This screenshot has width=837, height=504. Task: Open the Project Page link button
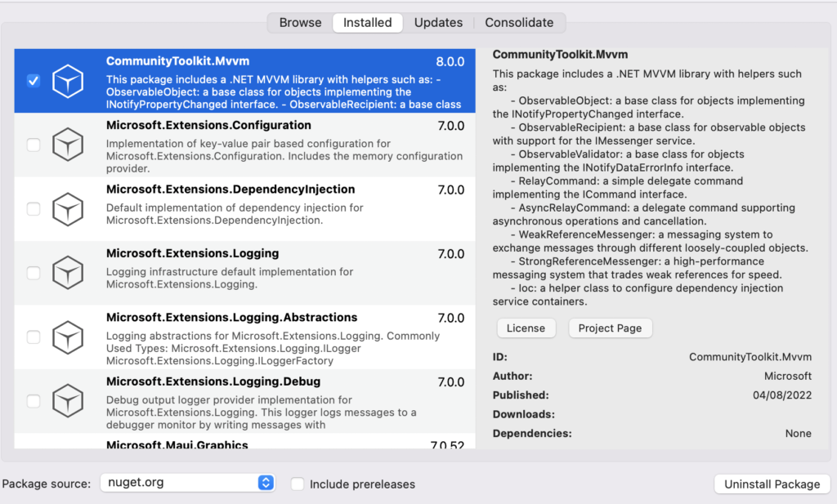610,328
